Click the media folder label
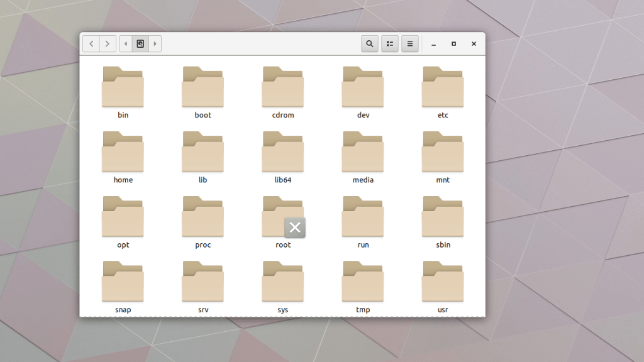 (363, 180)
